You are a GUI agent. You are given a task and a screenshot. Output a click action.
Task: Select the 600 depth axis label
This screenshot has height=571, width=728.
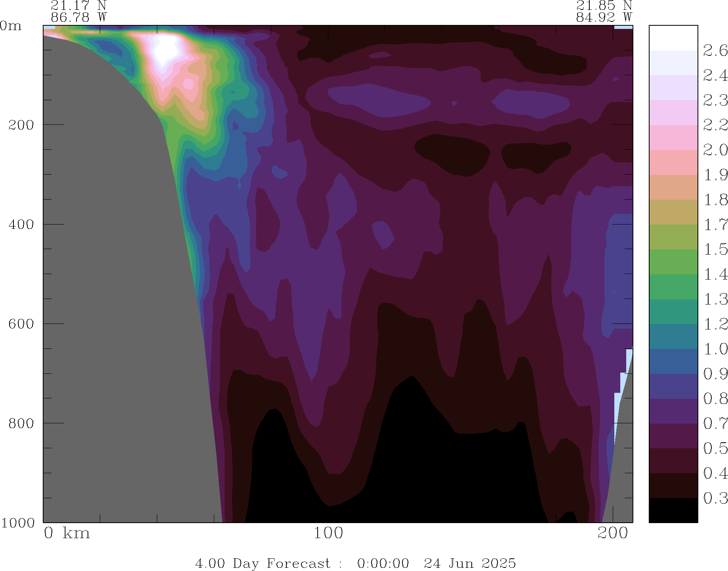pos(19,324)
